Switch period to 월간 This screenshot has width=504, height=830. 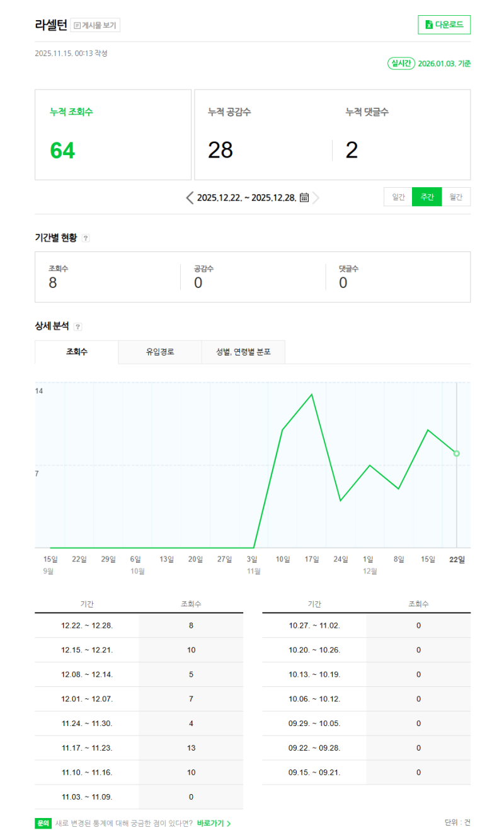pyautogui.click(x=456, y=197)
